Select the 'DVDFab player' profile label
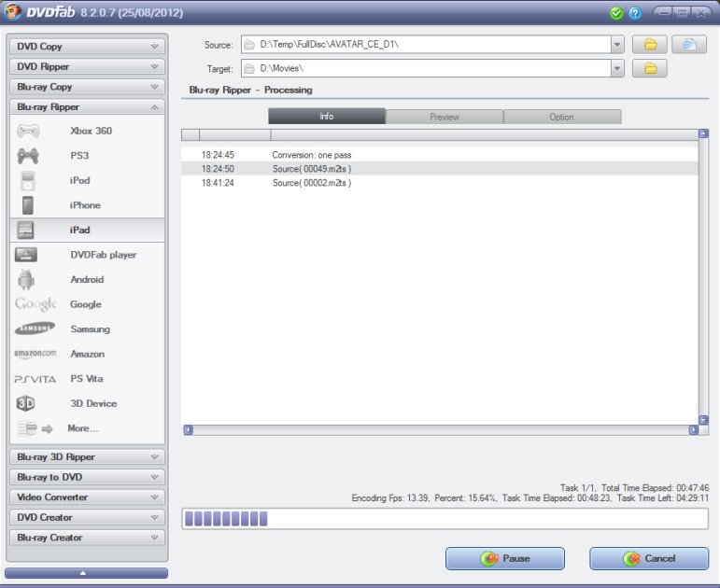This screenshot has height=588, width=720. click(x=104, y=255)
